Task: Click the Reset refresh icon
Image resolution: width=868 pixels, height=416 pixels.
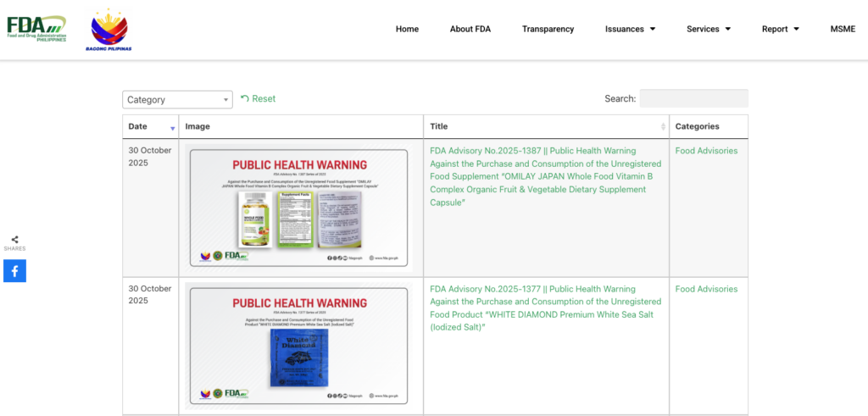Action: tap(245, 99)
